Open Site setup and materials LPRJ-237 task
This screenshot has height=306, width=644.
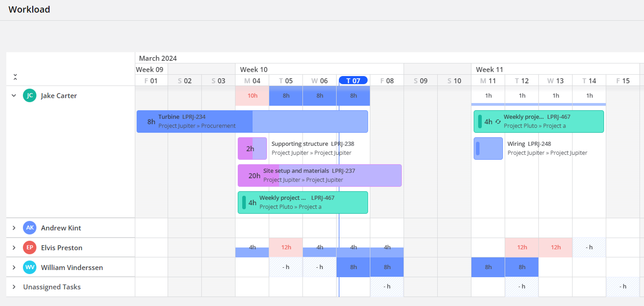click(319, 175)
